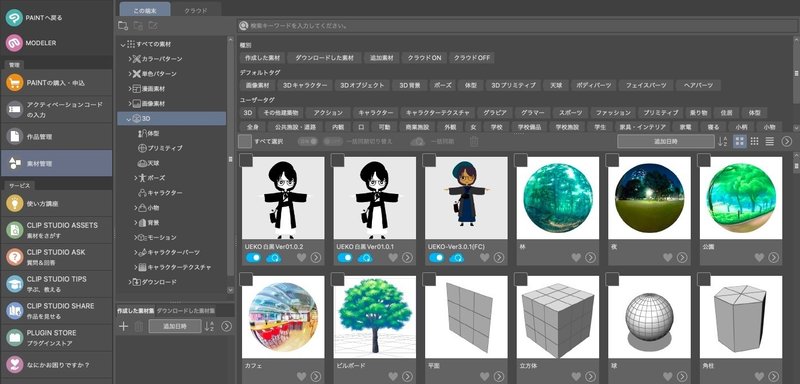The height and width of the screenshot is (384, 800).
Task: Filter by ダウンロードした素材 type
Action: (x=324, y=58)
